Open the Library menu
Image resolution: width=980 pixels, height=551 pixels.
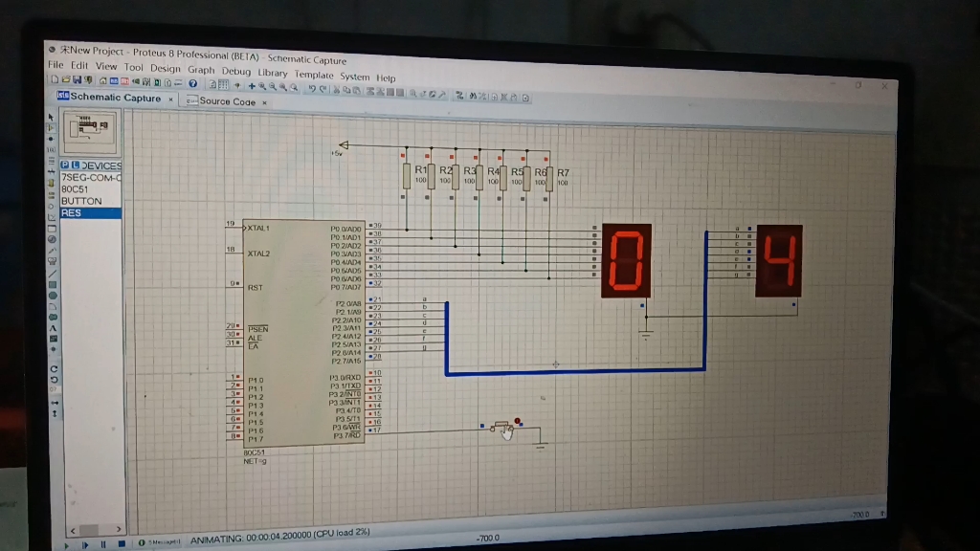point(272,73)
